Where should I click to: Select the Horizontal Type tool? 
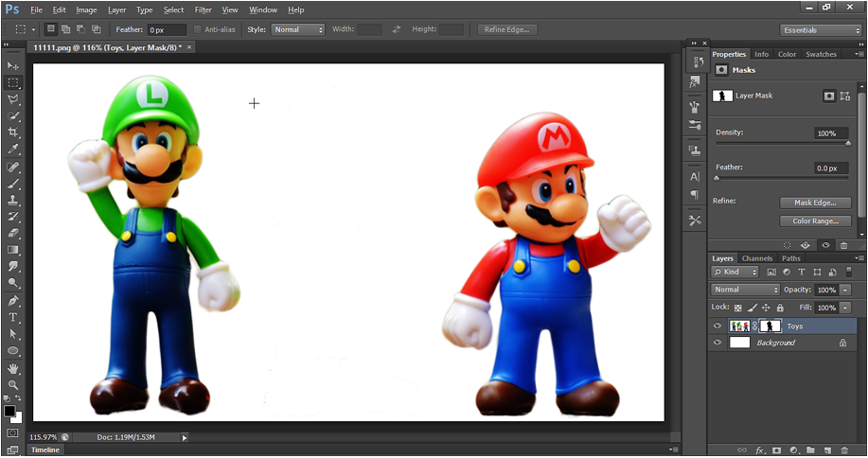tap(12, 318)
